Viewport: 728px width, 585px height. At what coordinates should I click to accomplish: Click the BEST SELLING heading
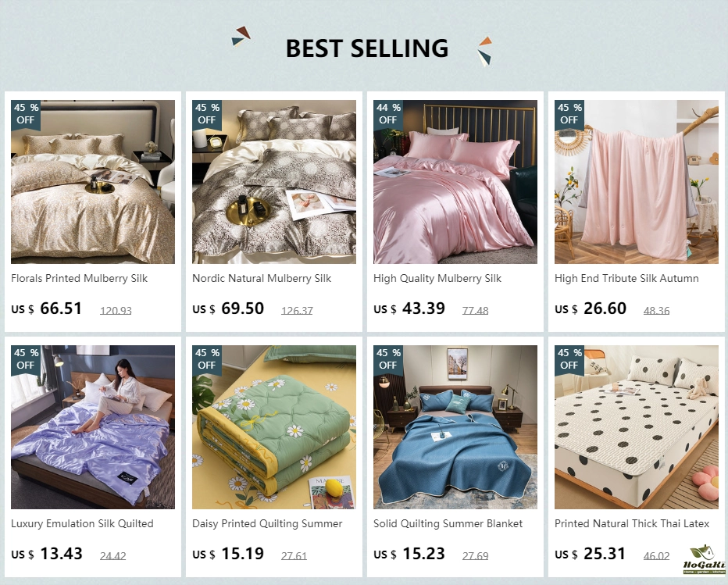click(x=367, y=48)
